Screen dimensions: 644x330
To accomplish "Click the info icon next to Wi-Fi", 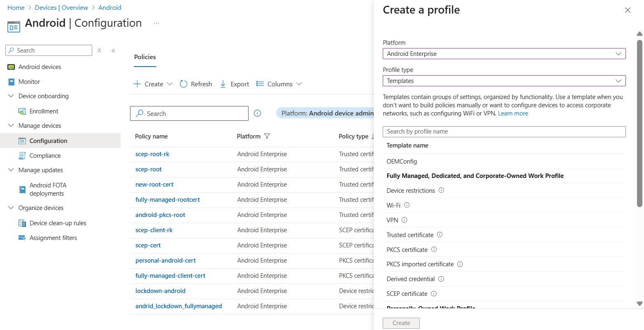I will click(407, 205).
